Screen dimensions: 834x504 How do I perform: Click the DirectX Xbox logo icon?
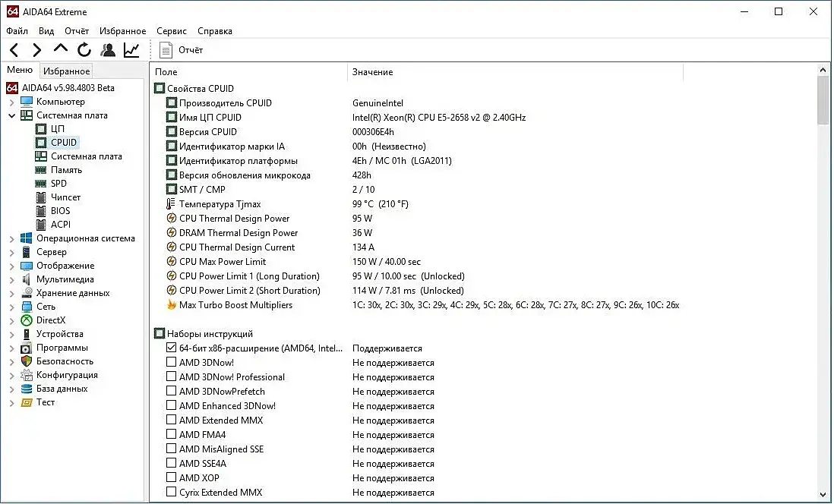click(26, 320)
